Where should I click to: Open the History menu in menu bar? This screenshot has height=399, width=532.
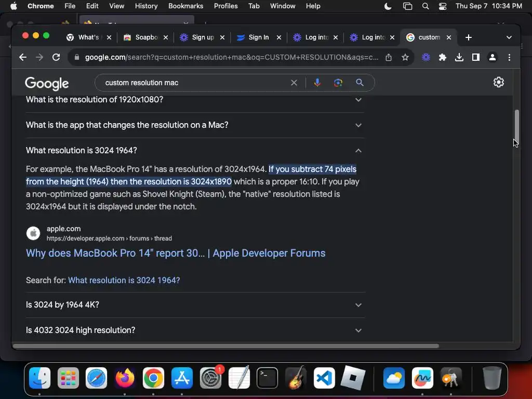coord(146,6)
